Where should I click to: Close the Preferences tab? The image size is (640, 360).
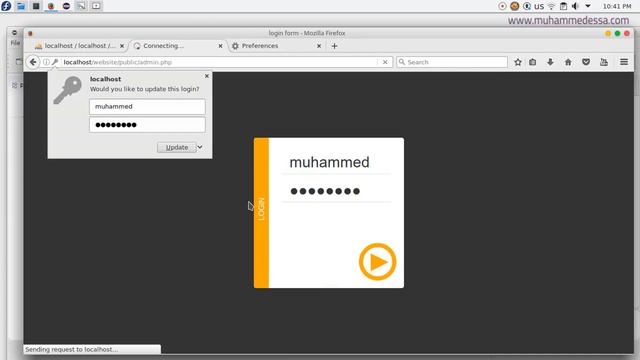point(319,46)
